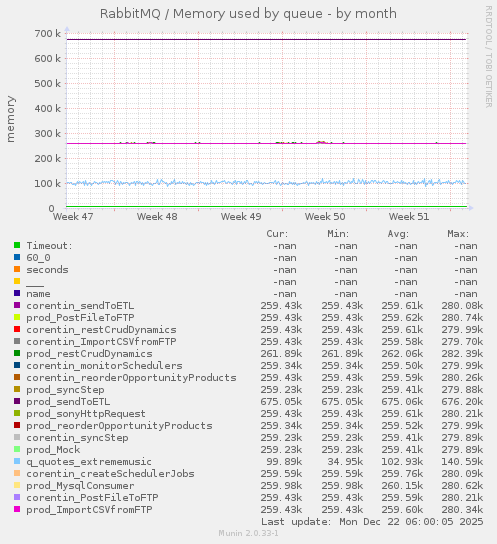Click q_quotes_extrememusic current value 99.89k
This screenshot has height=544, width=497.
[x=284, y=462]
